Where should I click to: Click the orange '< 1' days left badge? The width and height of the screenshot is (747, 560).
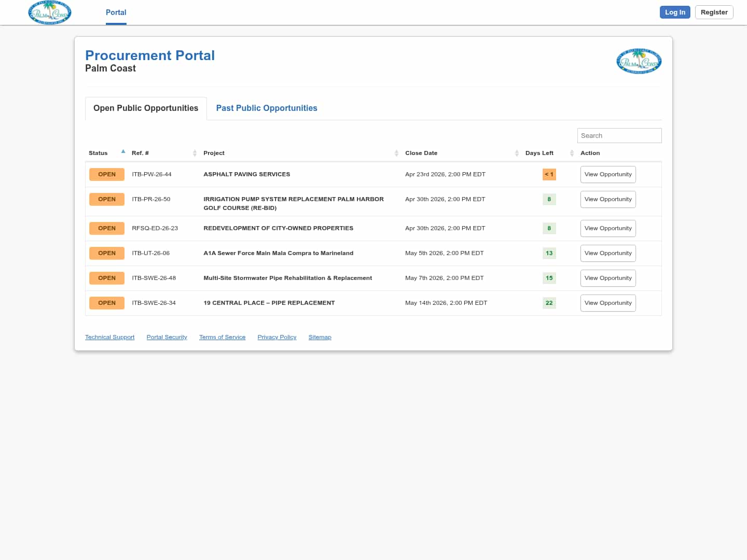coord(549,175)
